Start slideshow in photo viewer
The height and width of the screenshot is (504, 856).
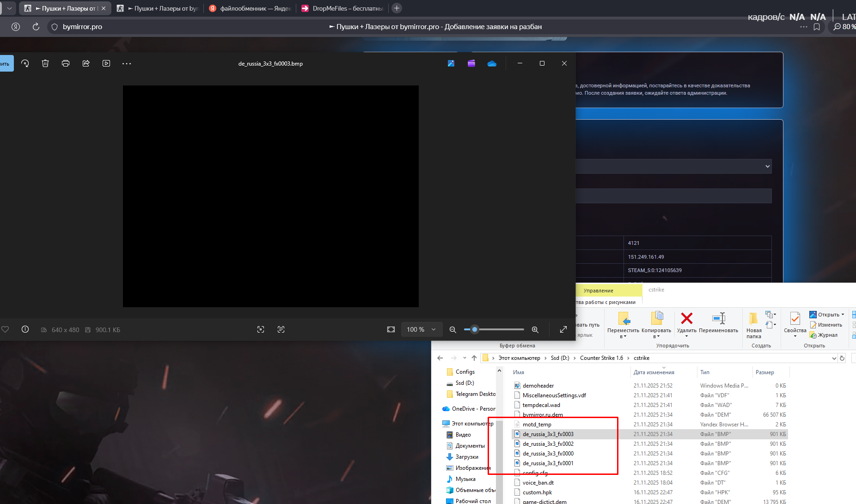pos(106,63)
